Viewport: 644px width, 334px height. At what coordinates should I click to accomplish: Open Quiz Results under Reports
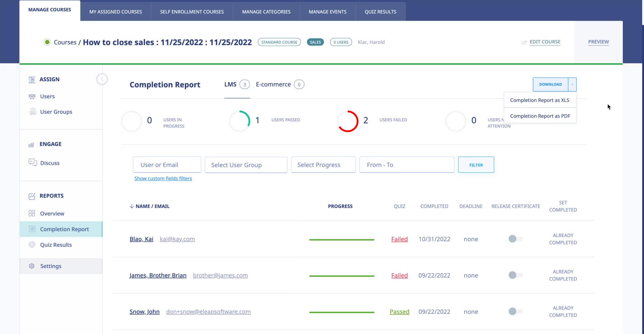tap(56, 245)
